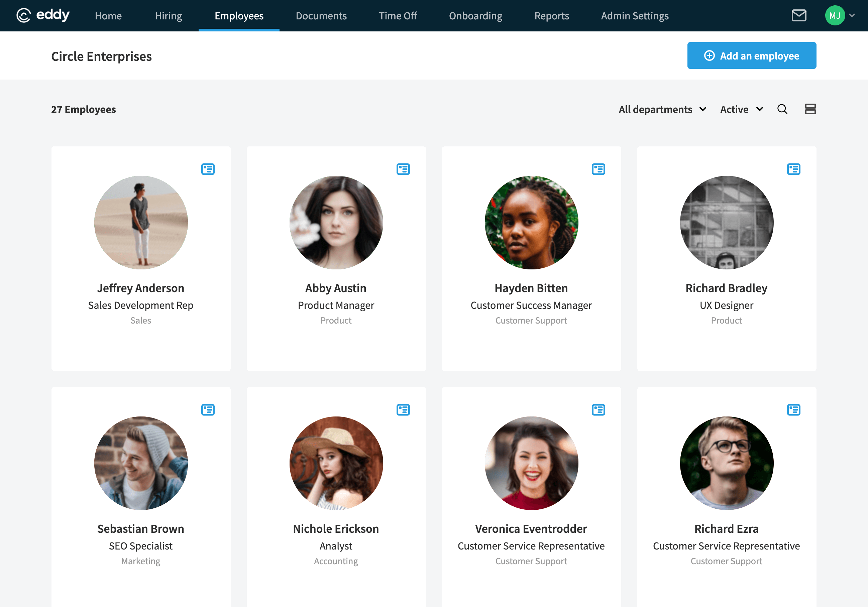Click the eddy logo
Viewport: 868px width, 607px height.
pos(43,15)
